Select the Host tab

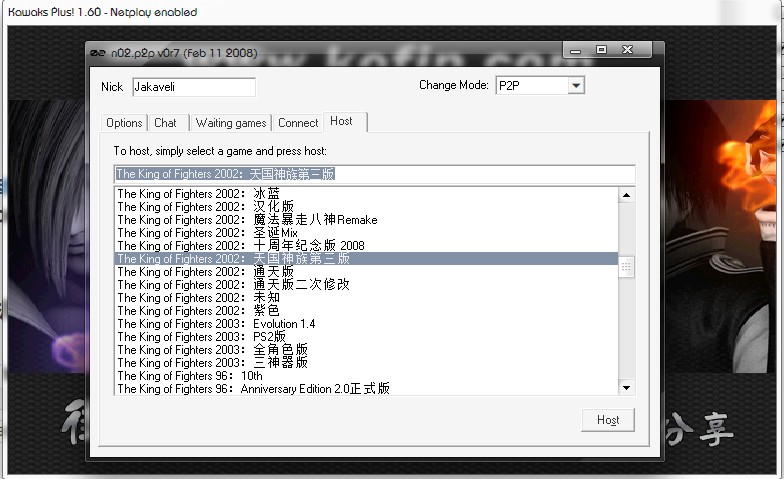(x=345, y=122)
